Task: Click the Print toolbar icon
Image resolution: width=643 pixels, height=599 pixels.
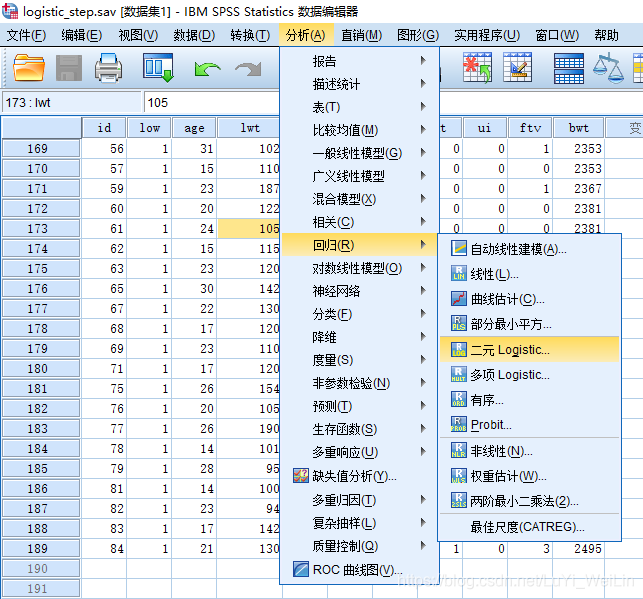Action: 108,68
